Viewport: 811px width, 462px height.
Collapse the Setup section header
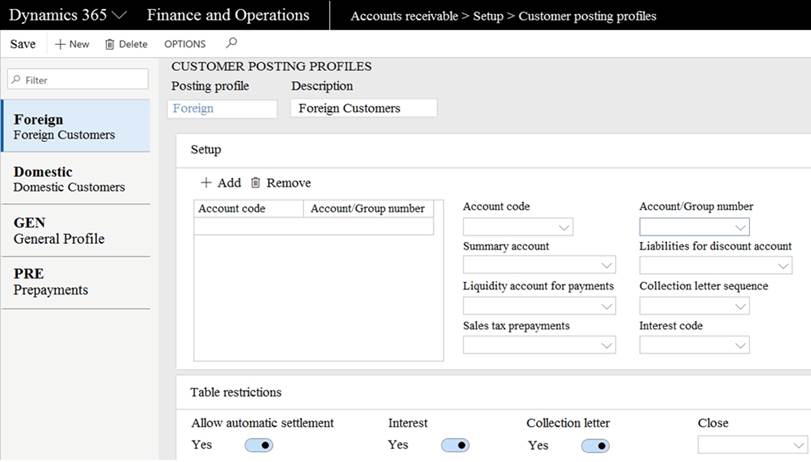pyautogui.click(x=206, y=149)
